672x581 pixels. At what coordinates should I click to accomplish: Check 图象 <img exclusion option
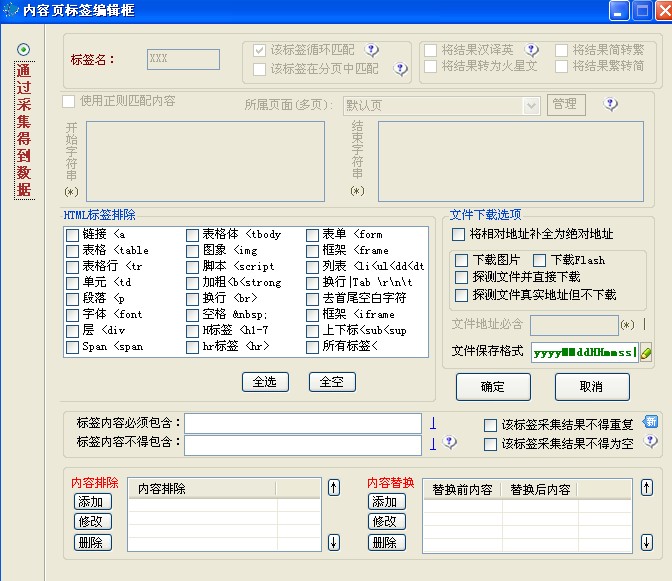click(x=192, y=251)
